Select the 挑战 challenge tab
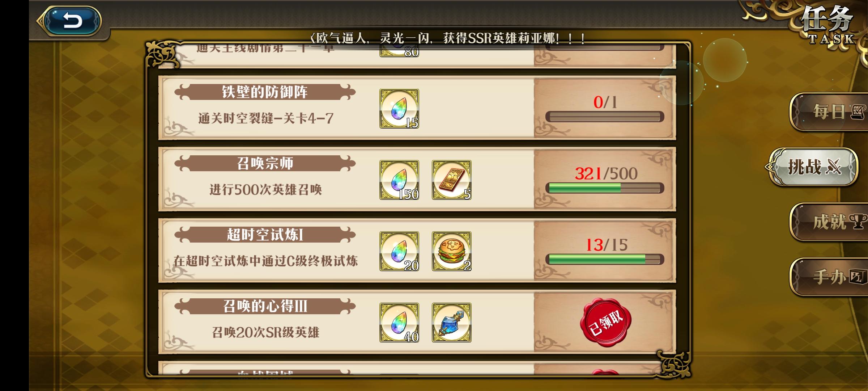 point(814,167)
